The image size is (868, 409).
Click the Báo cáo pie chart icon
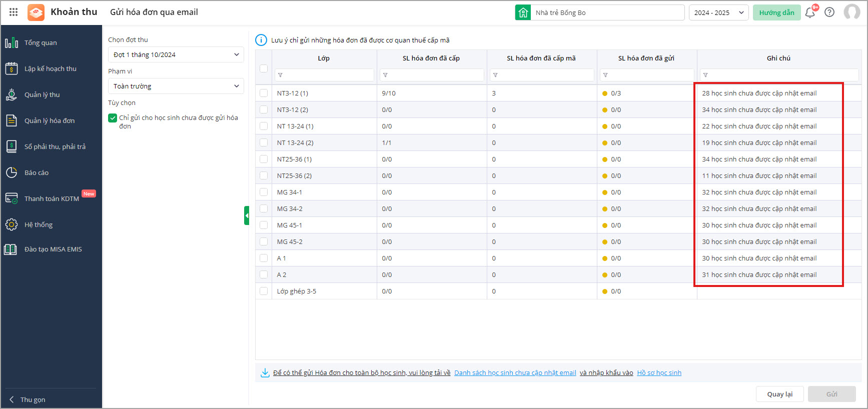point(11,172)
